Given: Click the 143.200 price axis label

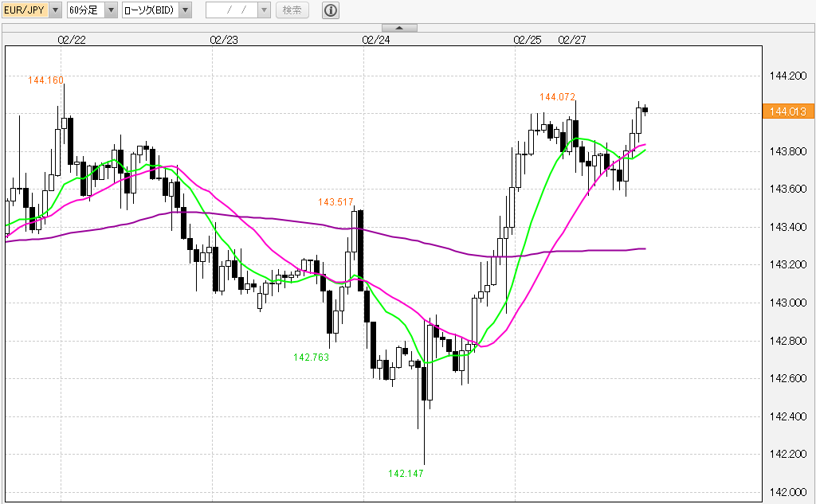Looking at the screenshot, I should [788, 265].
